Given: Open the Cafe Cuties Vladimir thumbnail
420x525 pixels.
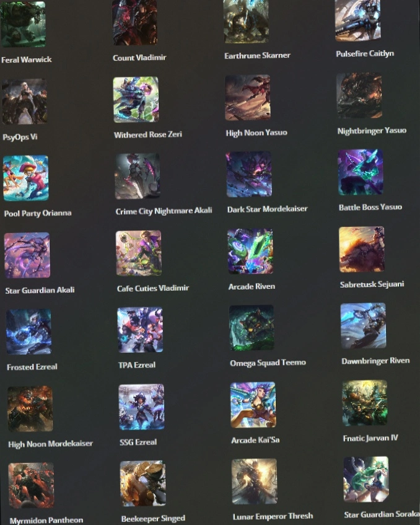Looking at the screenshot, I should [x=139, y=253].
